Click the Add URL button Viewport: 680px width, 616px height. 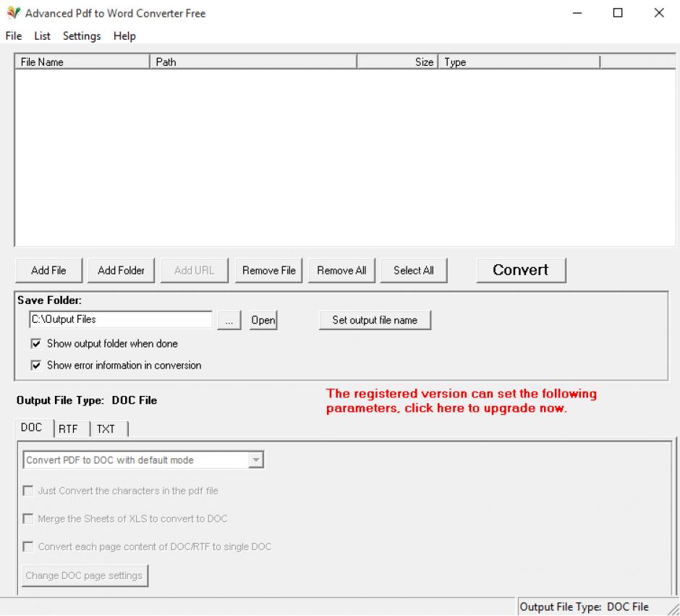tap(195, 271)
